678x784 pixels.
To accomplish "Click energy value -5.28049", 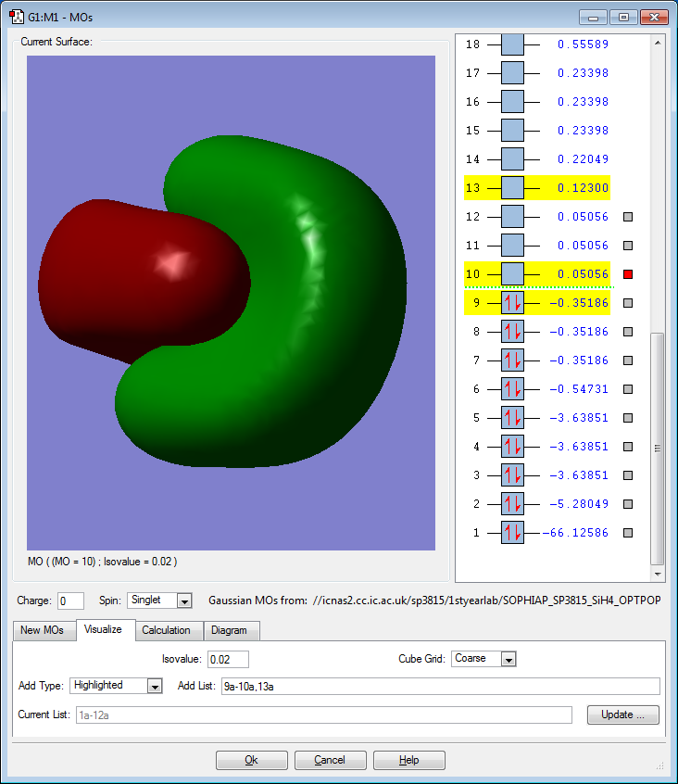I will 579,504.
